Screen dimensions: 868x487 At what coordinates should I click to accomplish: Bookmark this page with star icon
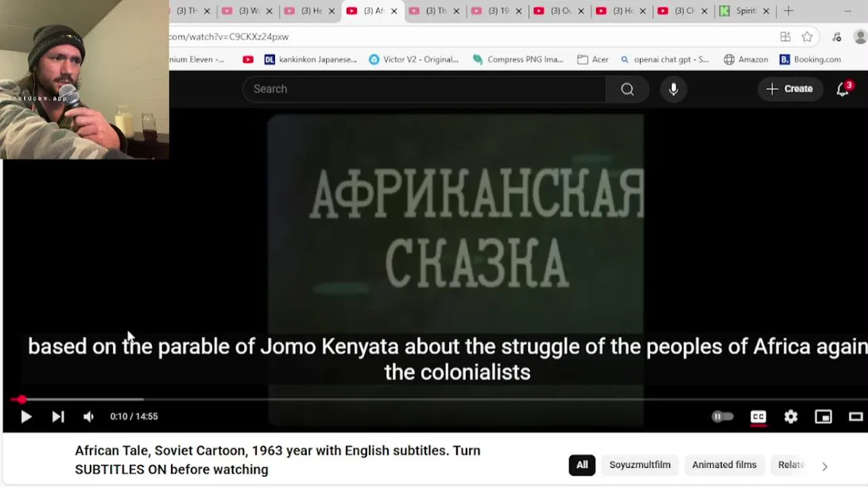click(x=807, y=37)
